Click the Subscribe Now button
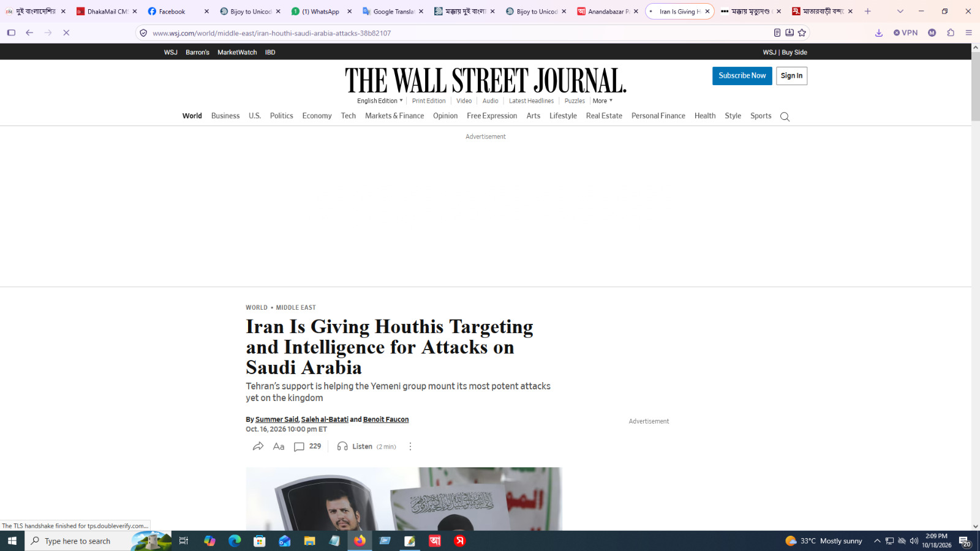 pyautogui.click(x=742, y=76)
